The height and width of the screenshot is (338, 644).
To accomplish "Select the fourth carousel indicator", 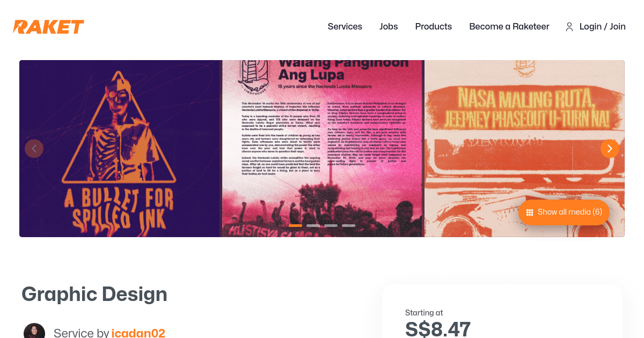I will 348,226.
